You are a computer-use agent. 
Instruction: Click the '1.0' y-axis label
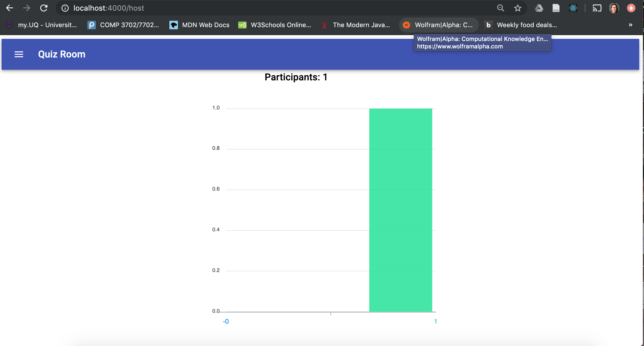[216, 108]
